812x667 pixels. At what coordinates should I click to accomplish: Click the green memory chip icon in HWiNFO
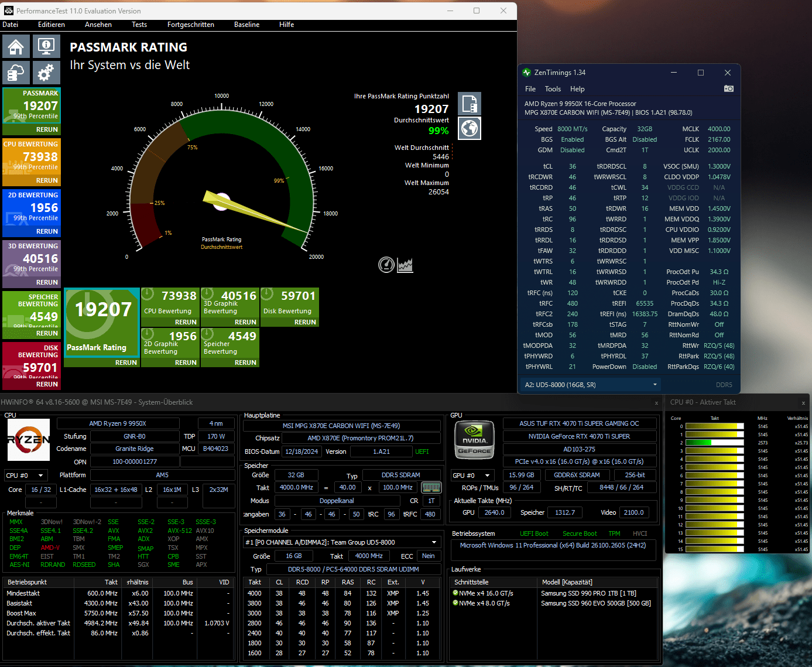click(431, 487)
